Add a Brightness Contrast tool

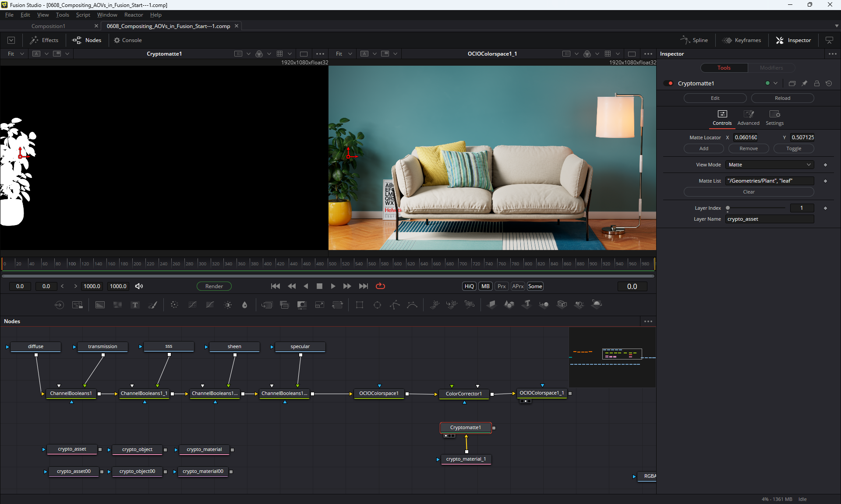tap(228, 305)
